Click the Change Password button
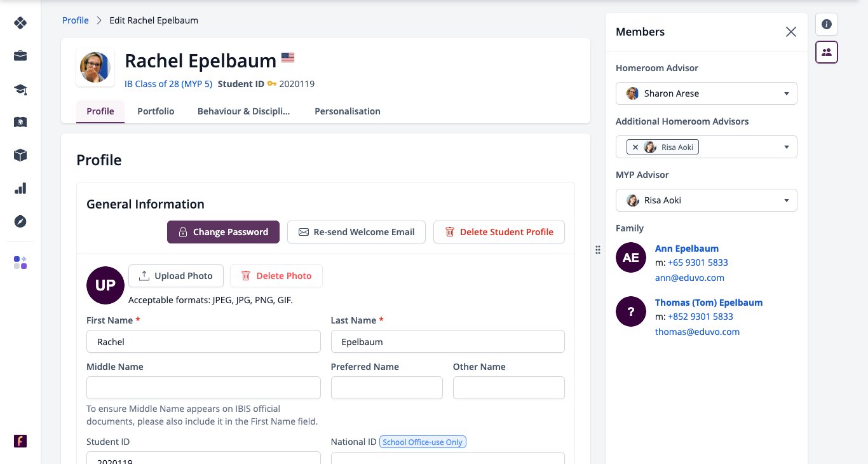 223,232
